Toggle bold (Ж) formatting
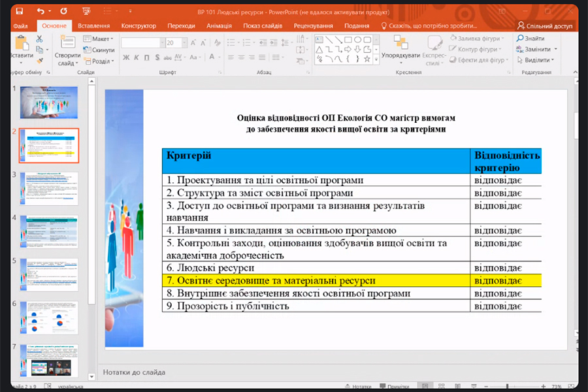The image size is (588, 392). click(x=125, y=57)
